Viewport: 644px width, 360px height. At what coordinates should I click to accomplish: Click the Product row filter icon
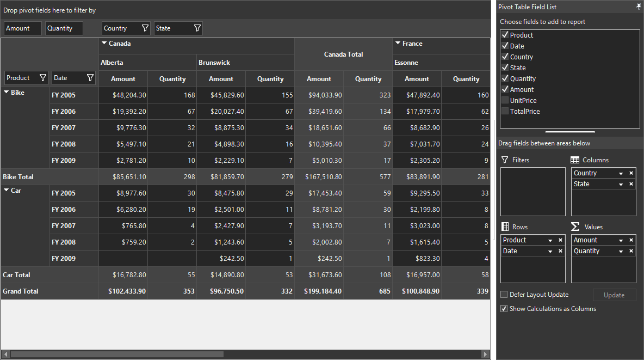tap(43, 78)
